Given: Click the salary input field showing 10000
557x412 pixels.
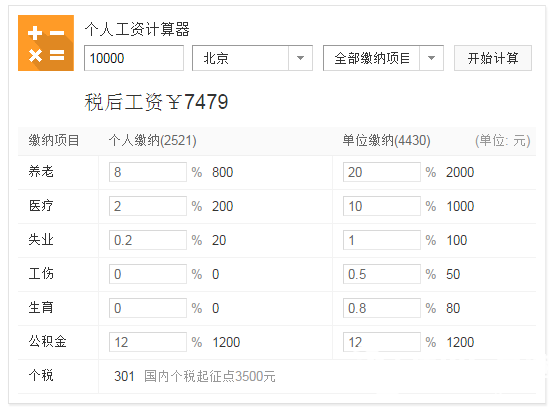Looking at the screenshot, I should [134, 58].
